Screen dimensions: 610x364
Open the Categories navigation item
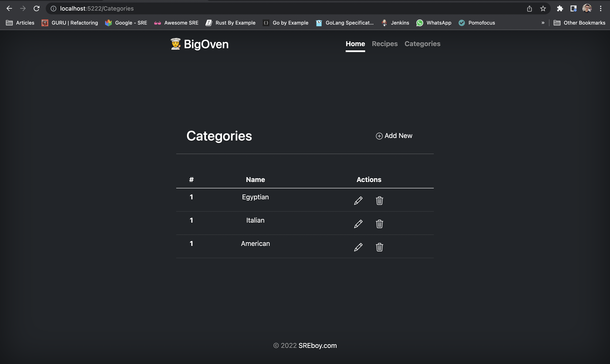coord(422,44)
